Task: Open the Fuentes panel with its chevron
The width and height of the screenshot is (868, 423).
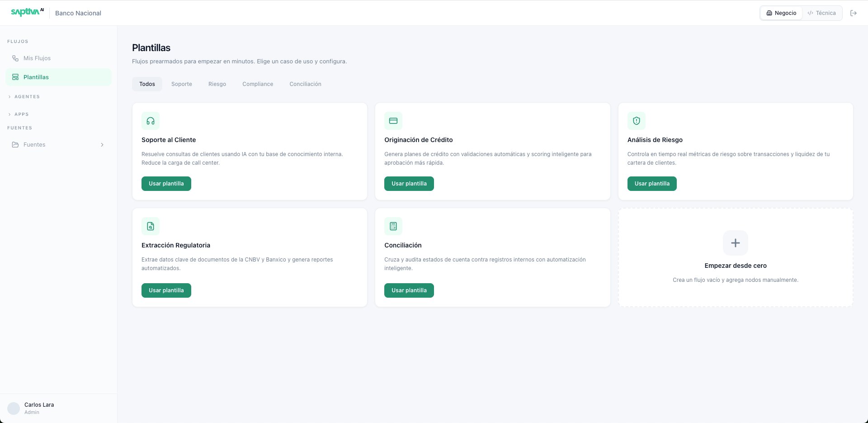Action: click(102, 144)
